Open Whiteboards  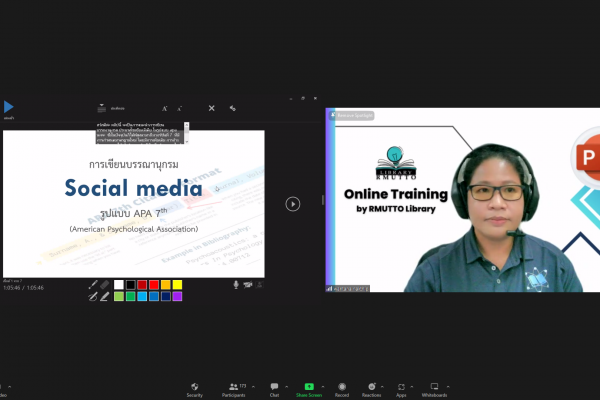[x=434, y=390]
